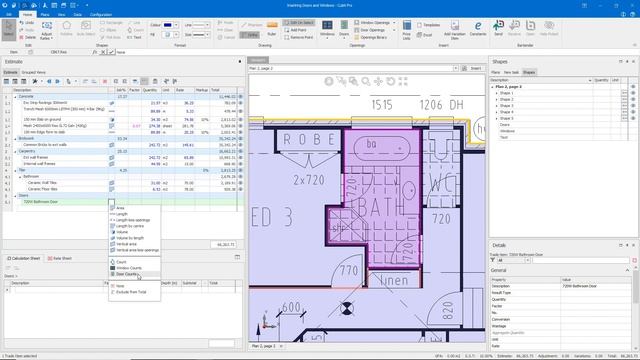
Task: Click the left blue arrow in Estimate toolbar
Action: [x=49, y=82]
